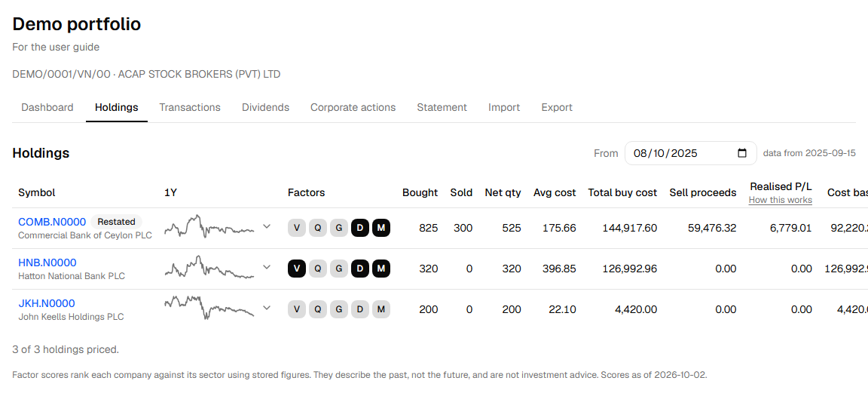
Task: Click the COMB.N0000 1Y sparkline chart
Action: point(209,227)
